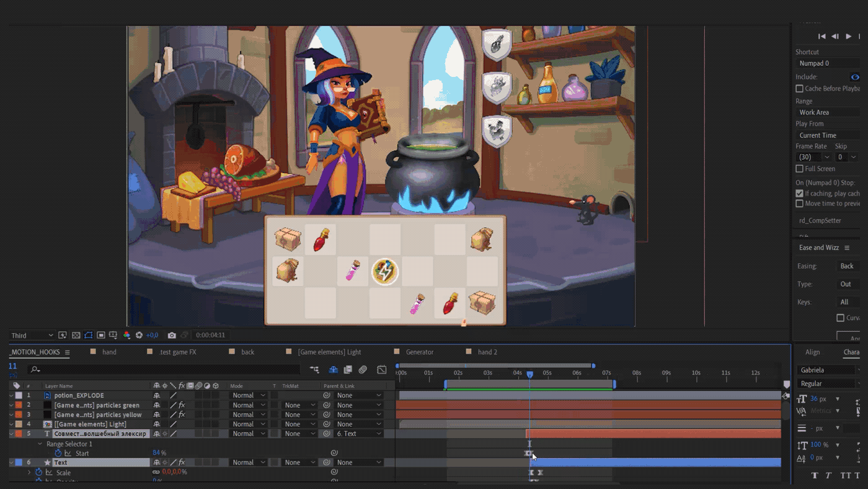Enable the Full Screen checkbox
Viewport: 868px width, 489px height.
(800, 169)
